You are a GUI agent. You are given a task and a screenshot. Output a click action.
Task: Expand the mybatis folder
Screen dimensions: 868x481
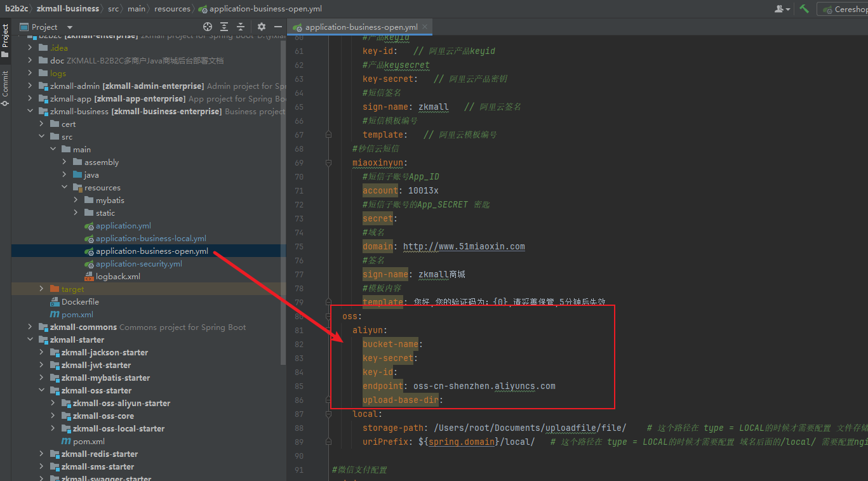coord(76,201)
